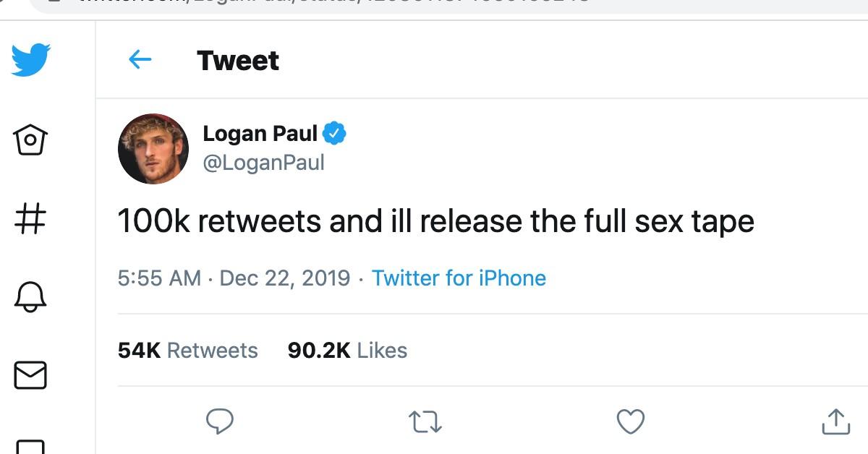Open Logan Paul's profile avatar
Screen dimensions: 868x454
coord(154,148)
